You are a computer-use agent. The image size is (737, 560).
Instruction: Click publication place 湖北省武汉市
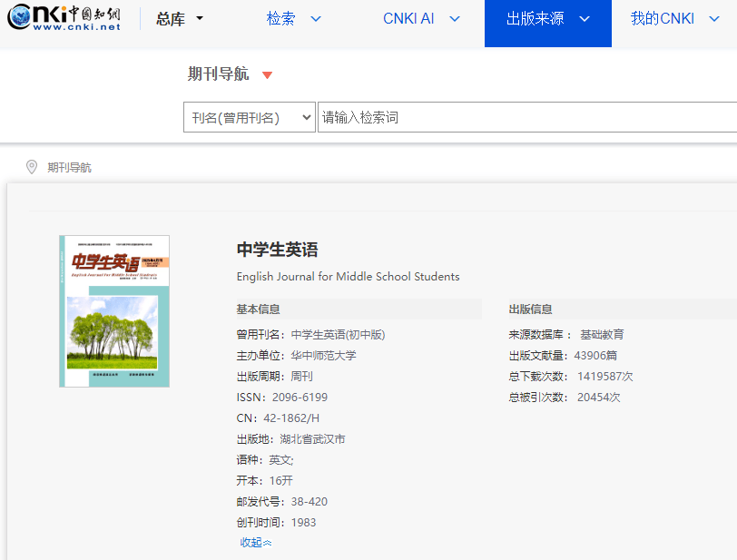point(312,439)
